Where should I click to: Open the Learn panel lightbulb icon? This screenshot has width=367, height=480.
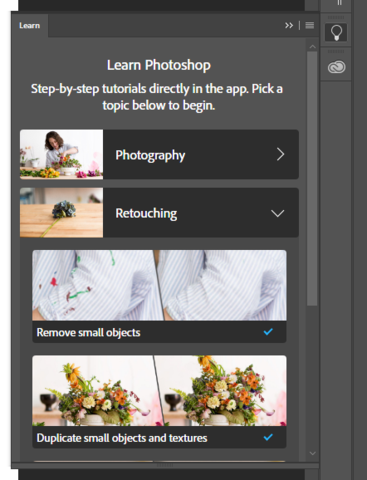[x=336, y=32]
